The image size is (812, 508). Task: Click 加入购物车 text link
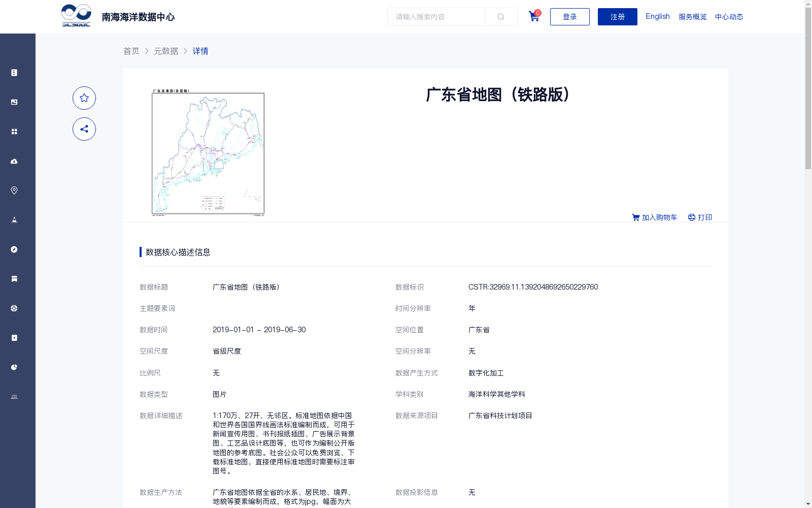[660, 217]
